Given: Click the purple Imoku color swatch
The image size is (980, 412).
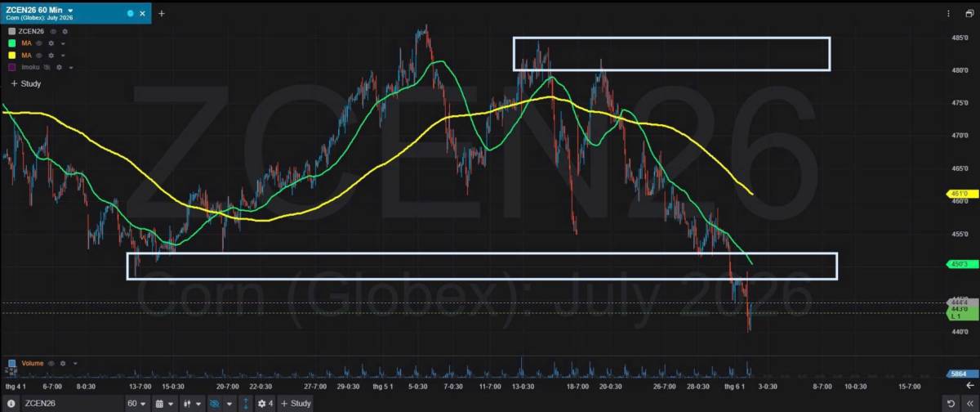Looking at the screenshot, I should click(11, 67).
